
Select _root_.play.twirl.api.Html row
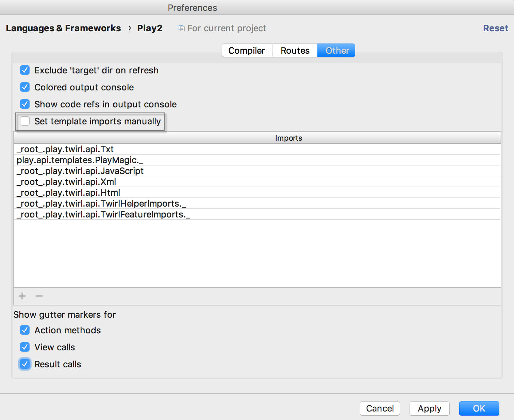257,193
